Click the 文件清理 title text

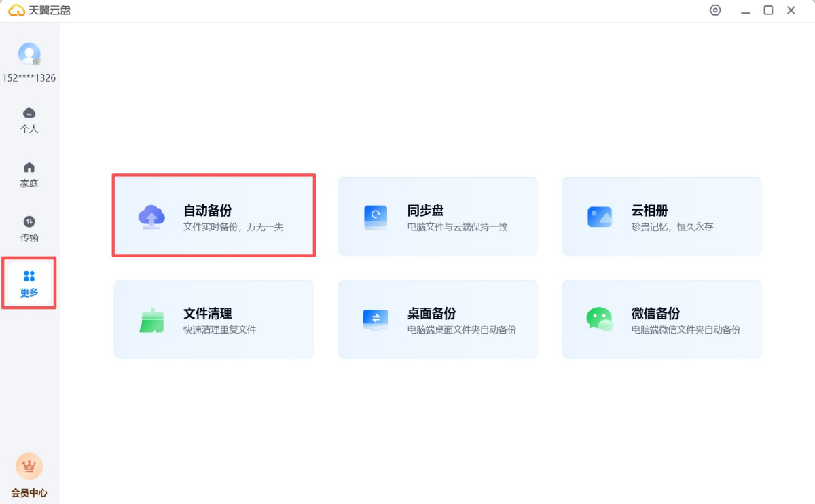(208, 313)
